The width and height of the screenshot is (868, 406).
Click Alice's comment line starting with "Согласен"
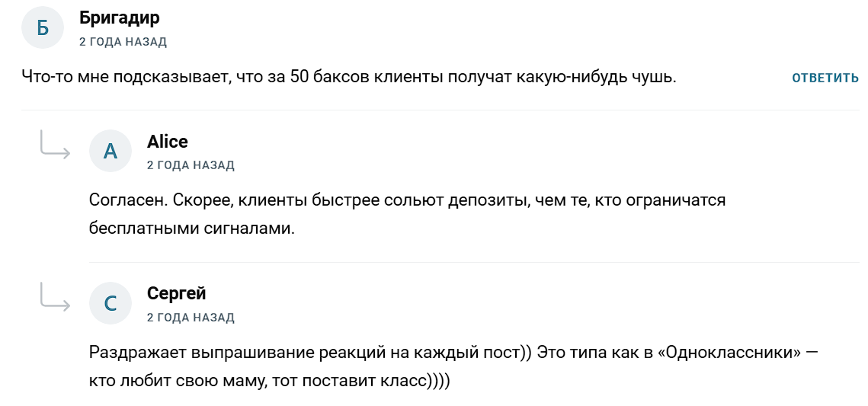click(x=407, y=201)
